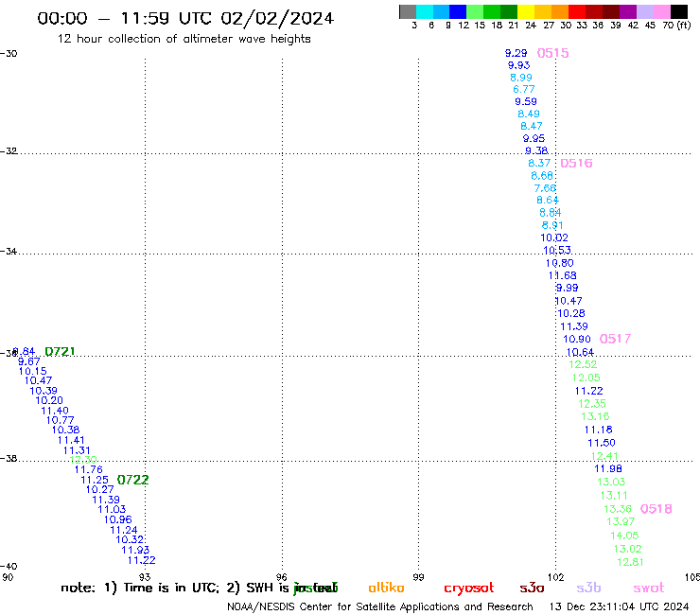
Task: Click the gray swatch in the color legend
Action: [408, 11]
